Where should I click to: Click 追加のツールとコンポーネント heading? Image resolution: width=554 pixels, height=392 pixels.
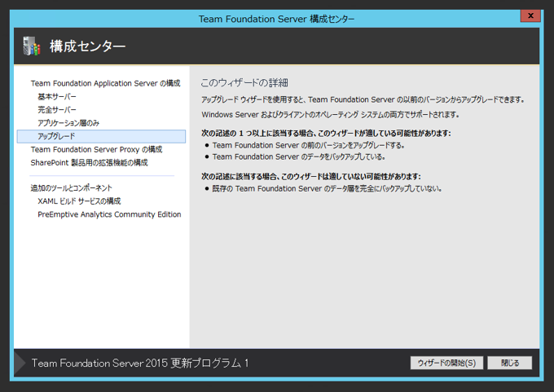(71, 188)
